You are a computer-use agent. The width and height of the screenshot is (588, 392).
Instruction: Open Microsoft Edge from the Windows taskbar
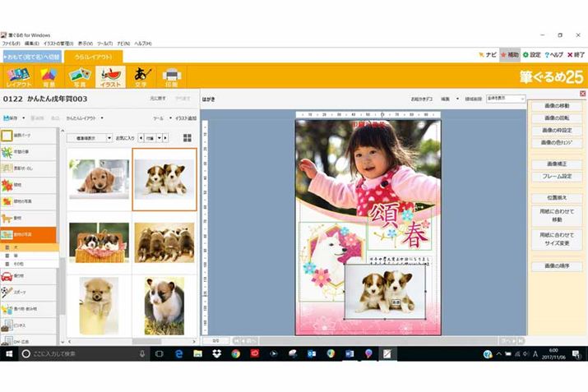coord(178,353)
